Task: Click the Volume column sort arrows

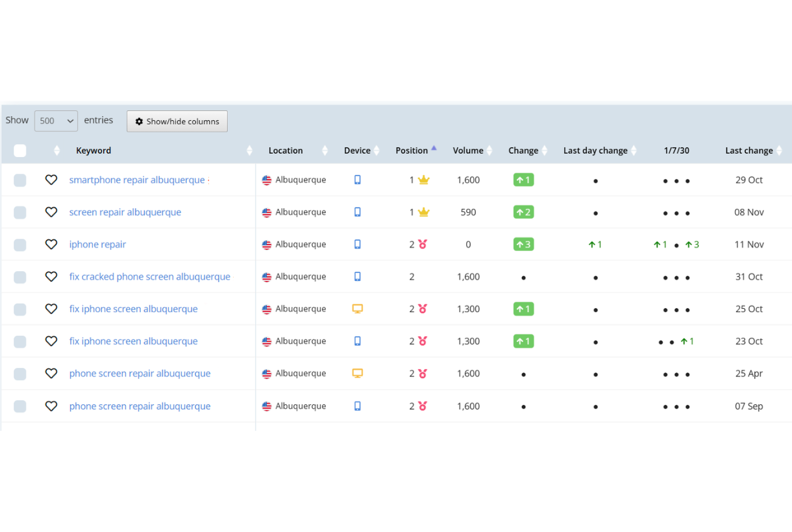Action: click(x=489, y=150)
